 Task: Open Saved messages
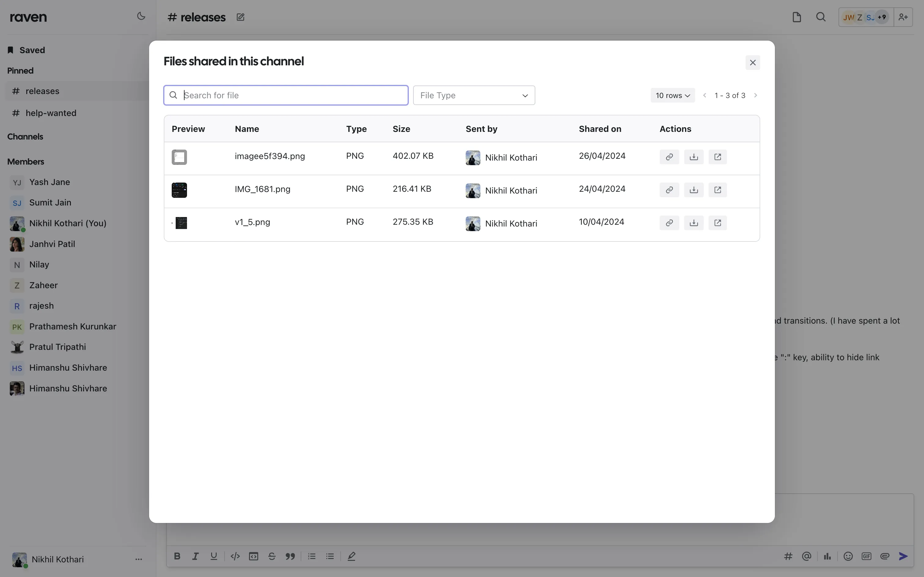[32, 49]
